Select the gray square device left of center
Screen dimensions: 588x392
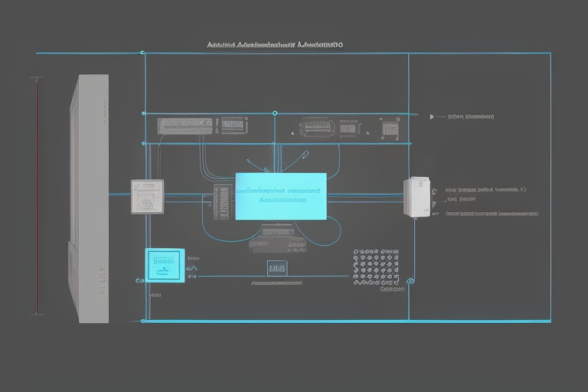pyautogui.click(x=146, y=197)
